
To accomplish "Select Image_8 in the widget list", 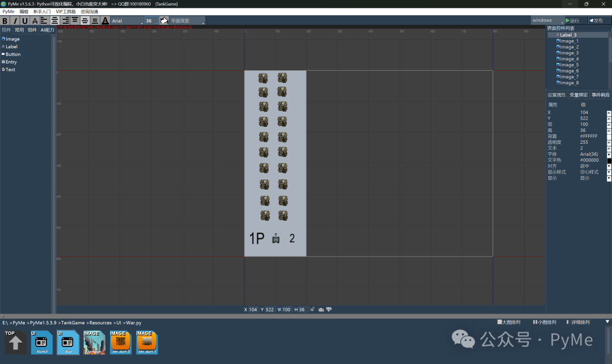I will click(x=567, y=83).
